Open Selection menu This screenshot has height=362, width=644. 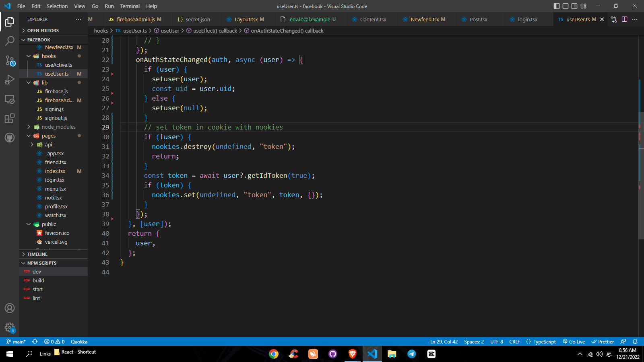[x=57, y=6]
